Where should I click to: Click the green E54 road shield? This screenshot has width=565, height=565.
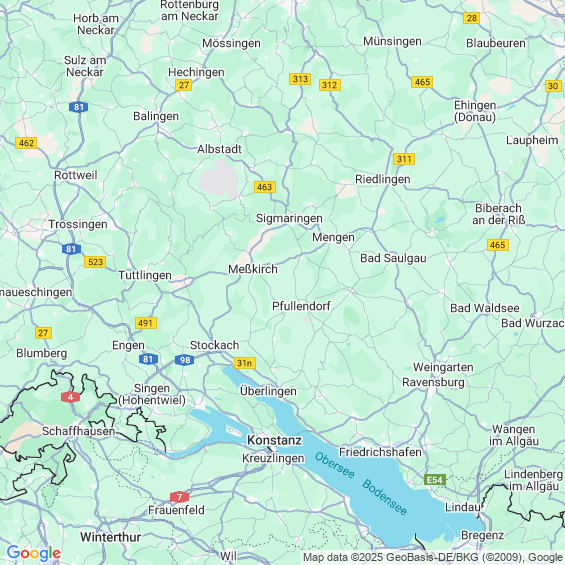435,480
